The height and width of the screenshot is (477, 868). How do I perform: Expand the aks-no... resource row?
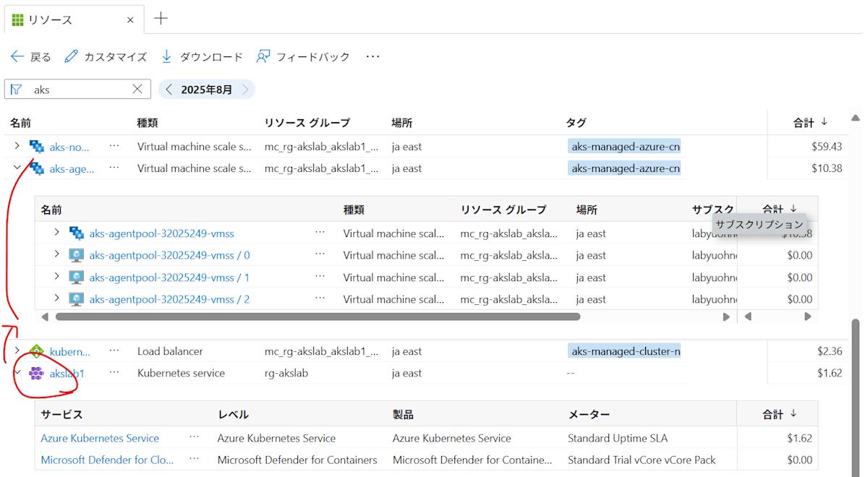click(17, 146)
